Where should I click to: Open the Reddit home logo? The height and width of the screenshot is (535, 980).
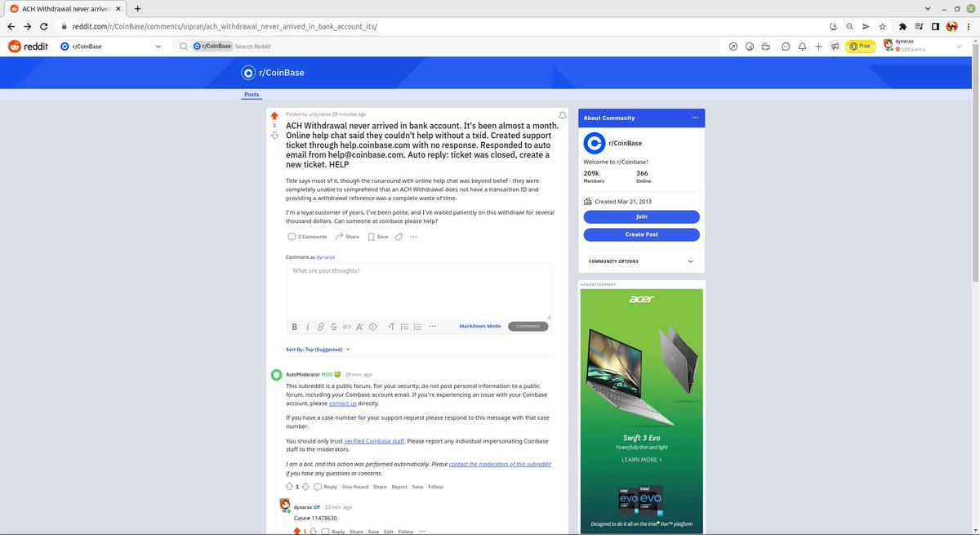coord(27,47)
